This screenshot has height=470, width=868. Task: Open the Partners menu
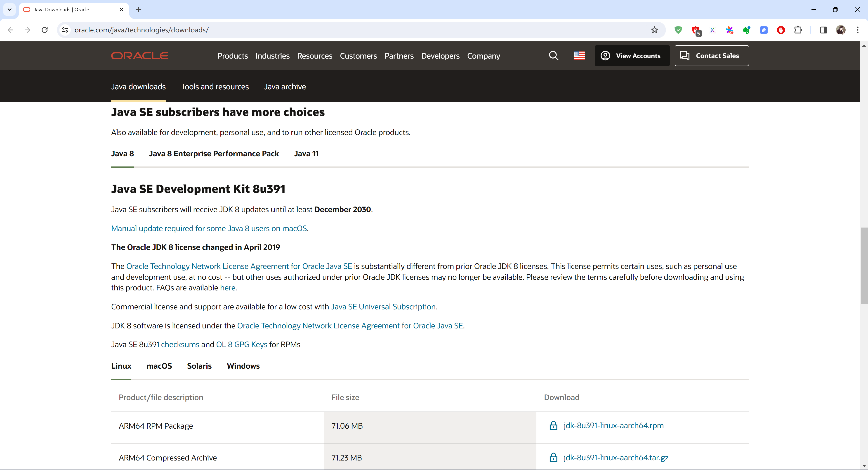coord(399,56)
